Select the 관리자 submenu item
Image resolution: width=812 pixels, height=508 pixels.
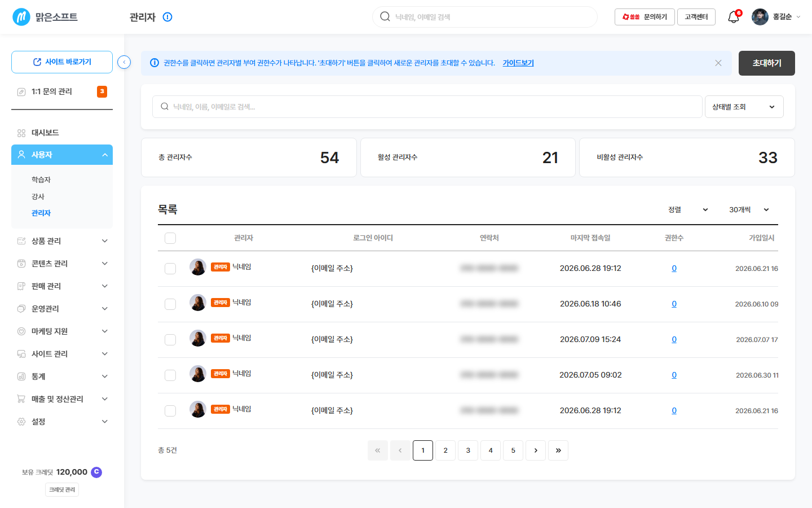click(x=41, y=213)
